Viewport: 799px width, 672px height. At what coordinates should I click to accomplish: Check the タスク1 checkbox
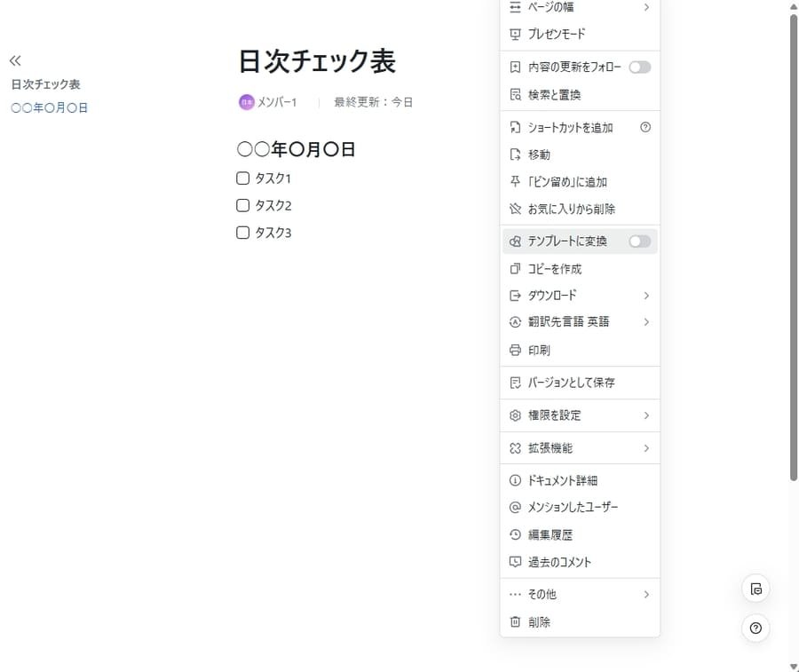(241, 178)
